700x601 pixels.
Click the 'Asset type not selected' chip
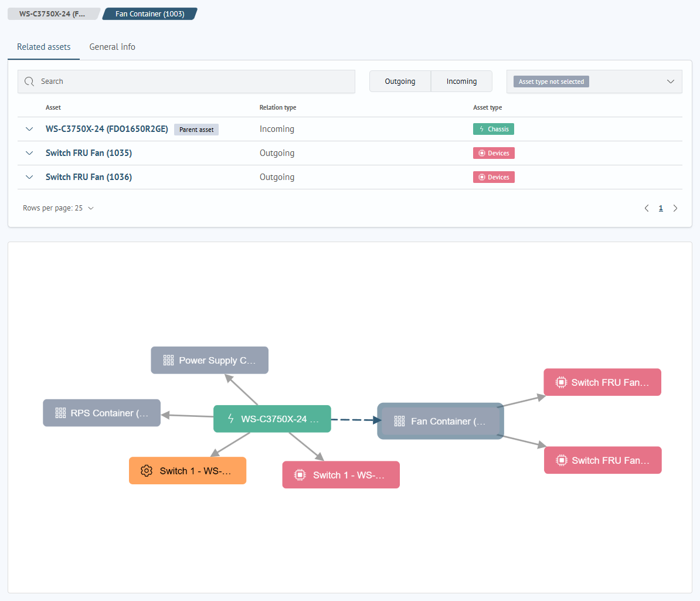point(551,82)
